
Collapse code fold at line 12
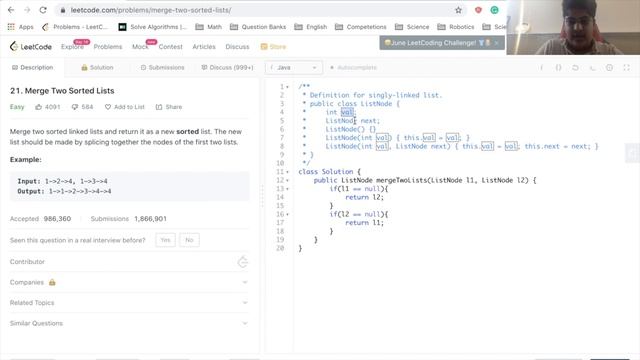tap(287, 180)
